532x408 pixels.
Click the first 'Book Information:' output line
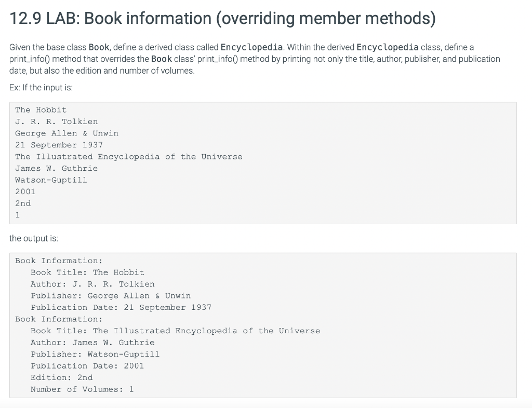pos(59,261)
